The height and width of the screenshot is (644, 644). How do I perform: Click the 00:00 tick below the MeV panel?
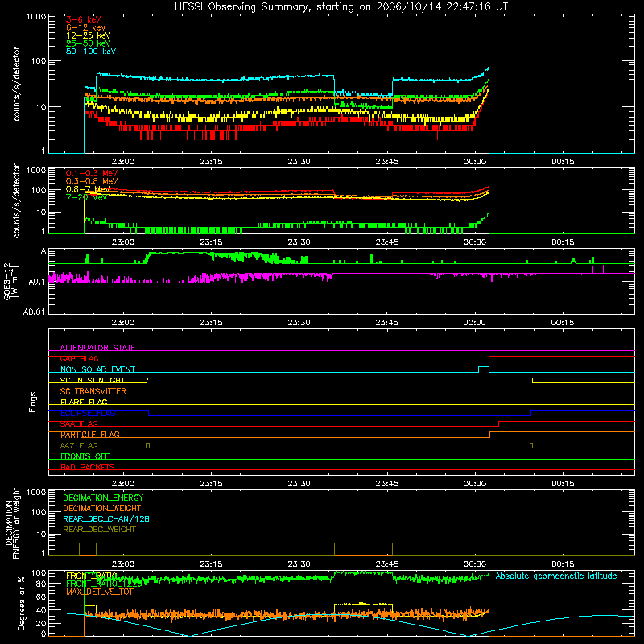pos(475,242)
